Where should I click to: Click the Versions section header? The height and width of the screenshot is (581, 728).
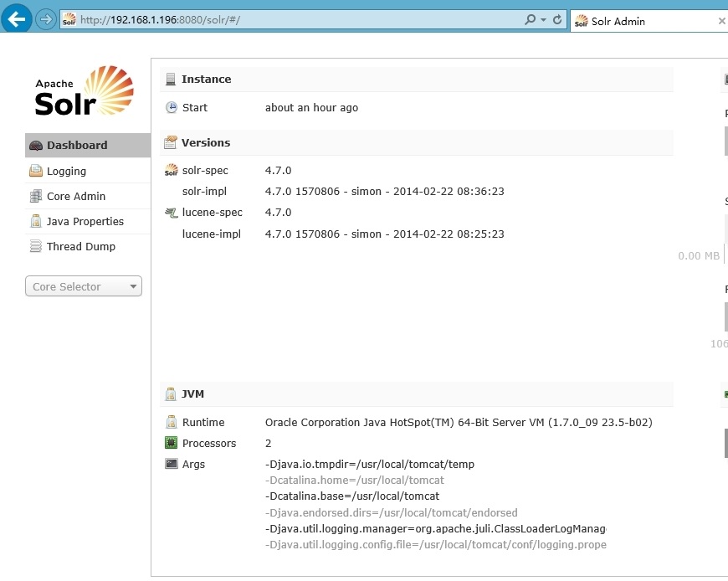pos(206,142)
